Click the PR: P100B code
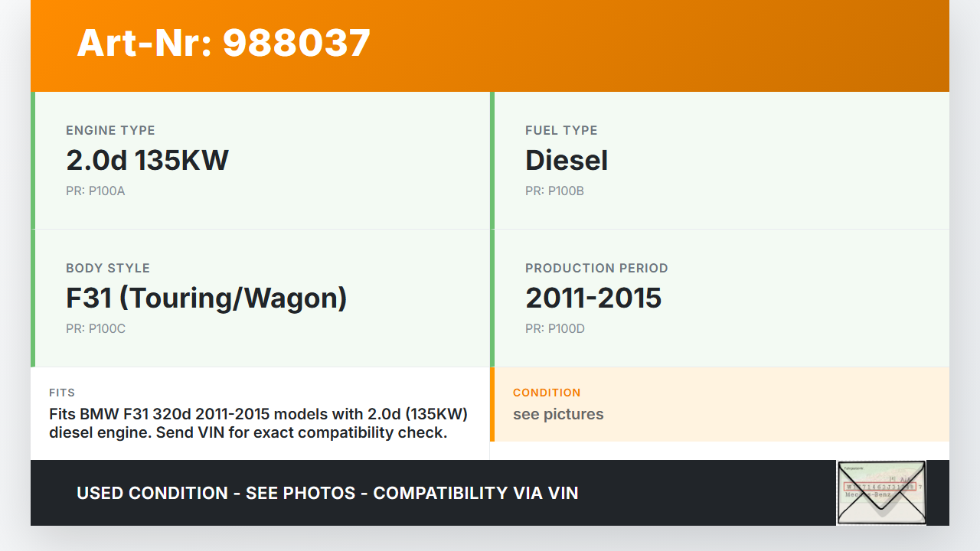This screenshot has height=551, width=980. [554, 191]
